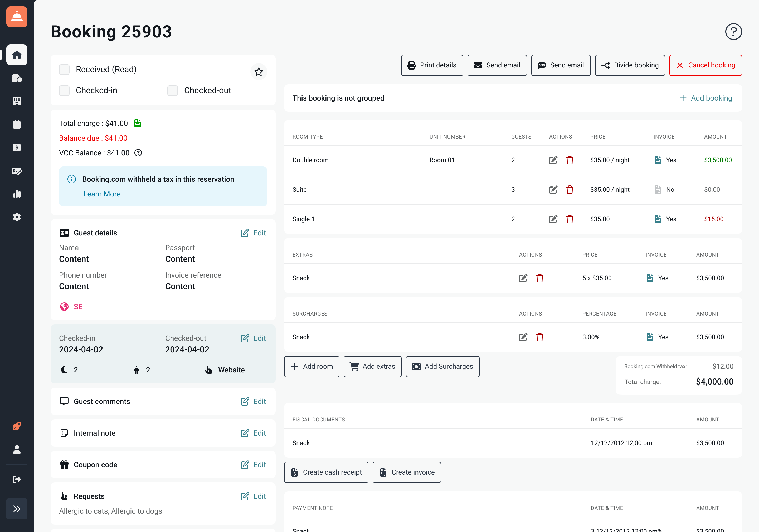
Task: Click the logout sidebar icon
Action: pos(17,479)
